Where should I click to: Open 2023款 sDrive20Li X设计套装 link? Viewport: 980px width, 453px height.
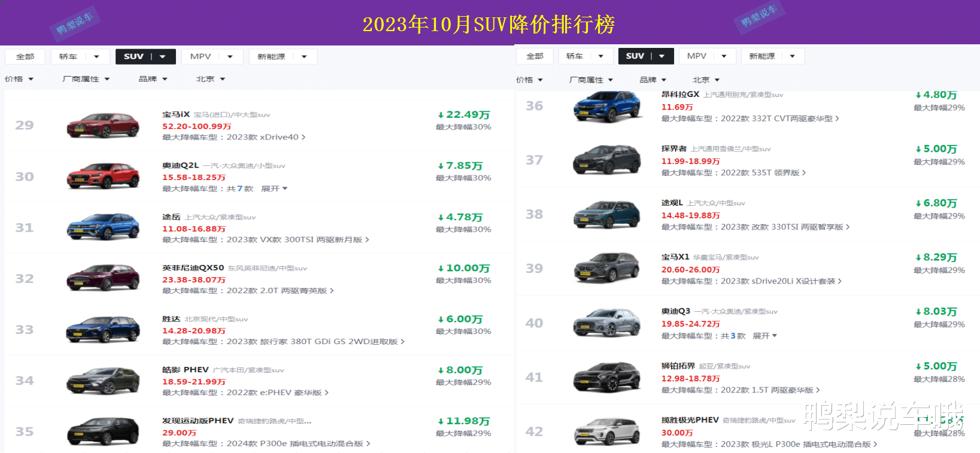tap(781, 281)
